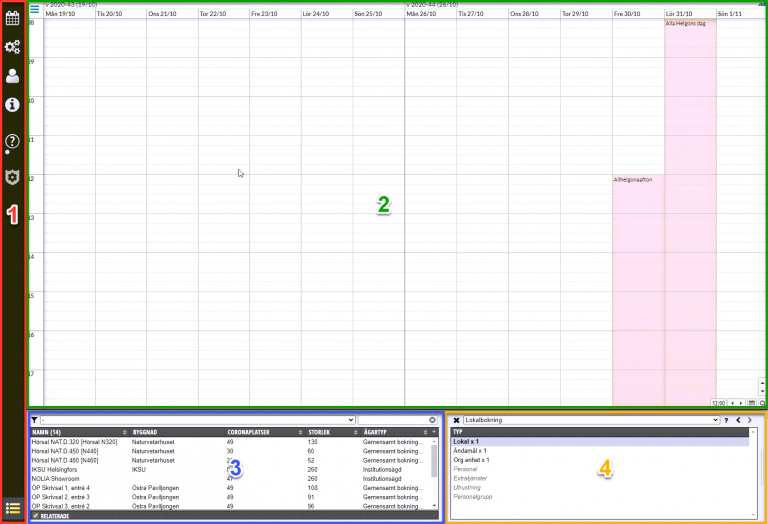
Task: Click the filter funnel icon
Action: 34,420
